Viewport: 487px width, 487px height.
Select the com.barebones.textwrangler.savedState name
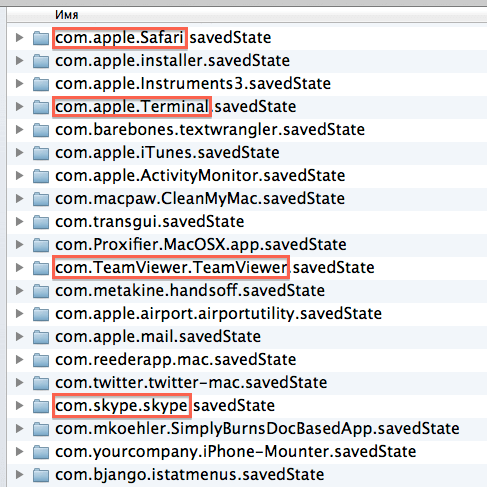[x=210, y=130]
